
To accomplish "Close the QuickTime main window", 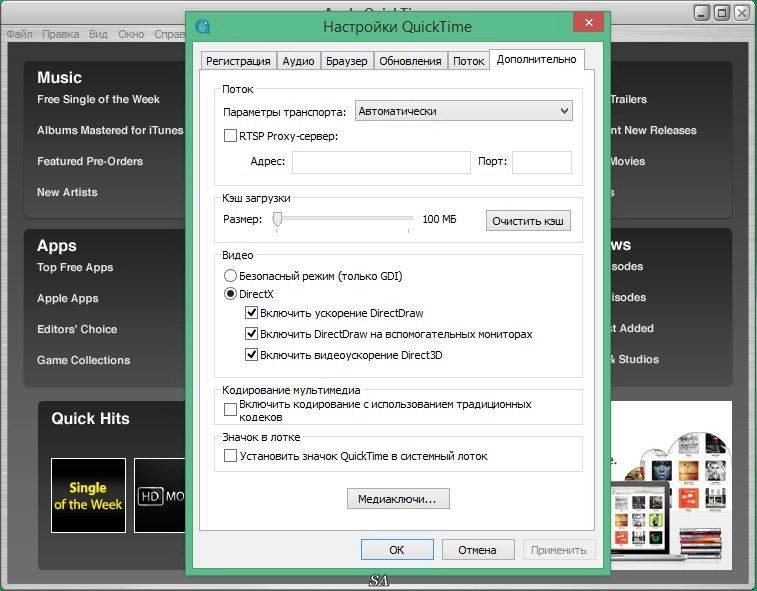I will pos(742,13).
